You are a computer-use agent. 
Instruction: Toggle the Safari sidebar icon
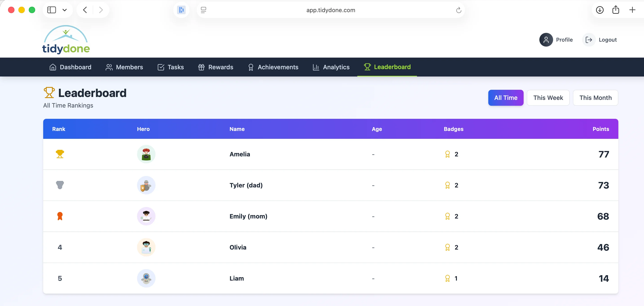coord(52,10)
